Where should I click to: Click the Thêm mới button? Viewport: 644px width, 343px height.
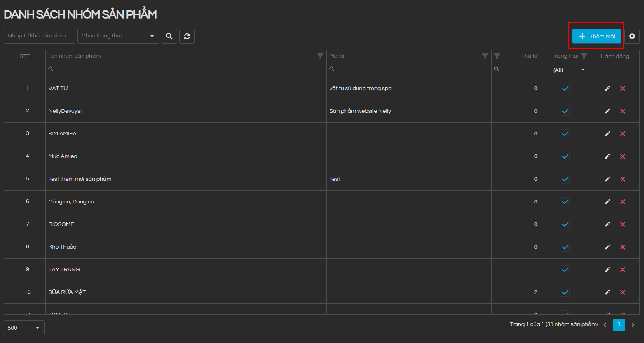(x=596, y=36)
